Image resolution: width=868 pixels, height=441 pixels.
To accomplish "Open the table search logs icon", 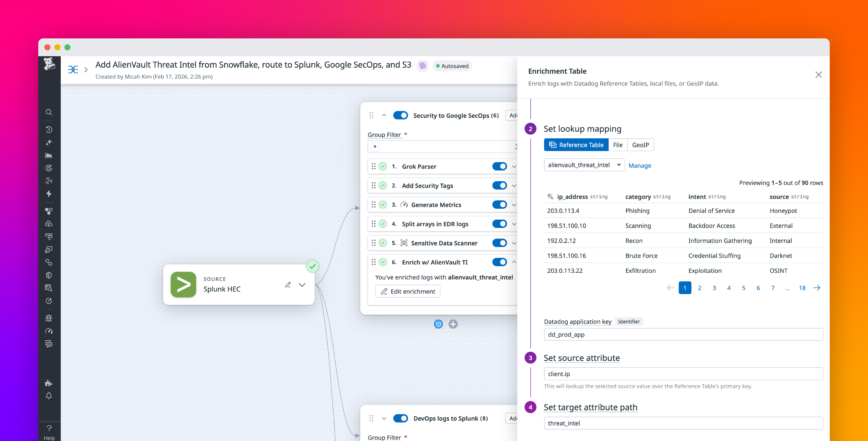I will (x=49, y=288).
